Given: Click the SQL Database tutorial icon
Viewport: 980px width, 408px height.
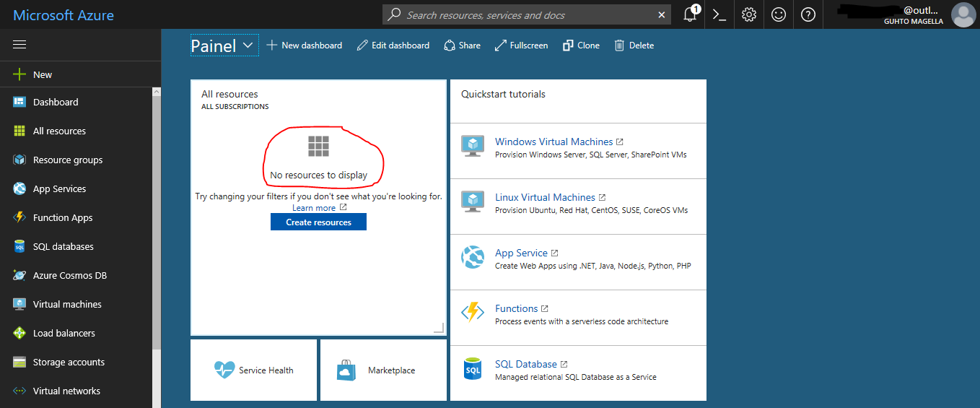Looking at the screenshot, I should click(x=473, y=368).
